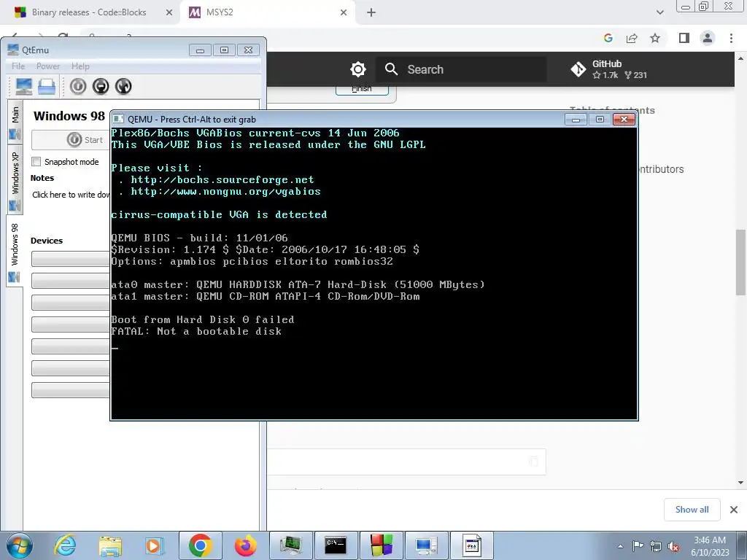The image size is (747, 560).
Task: Close the Chrome downloads bar
Action: (734, 510)
